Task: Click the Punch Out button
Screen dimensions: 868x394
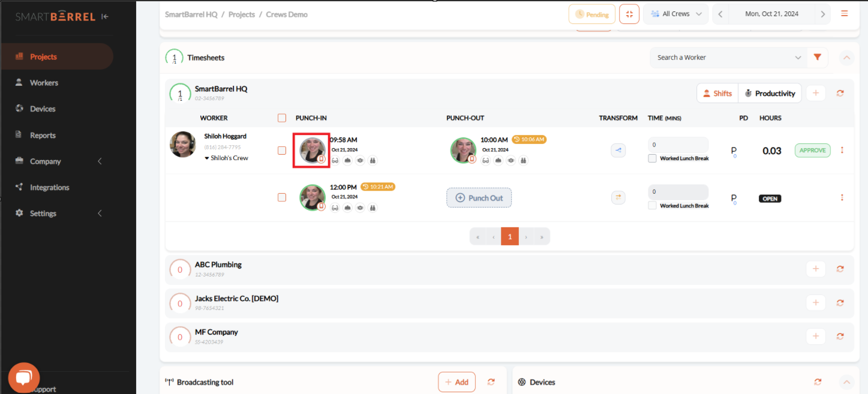Action: pos(479,198)
